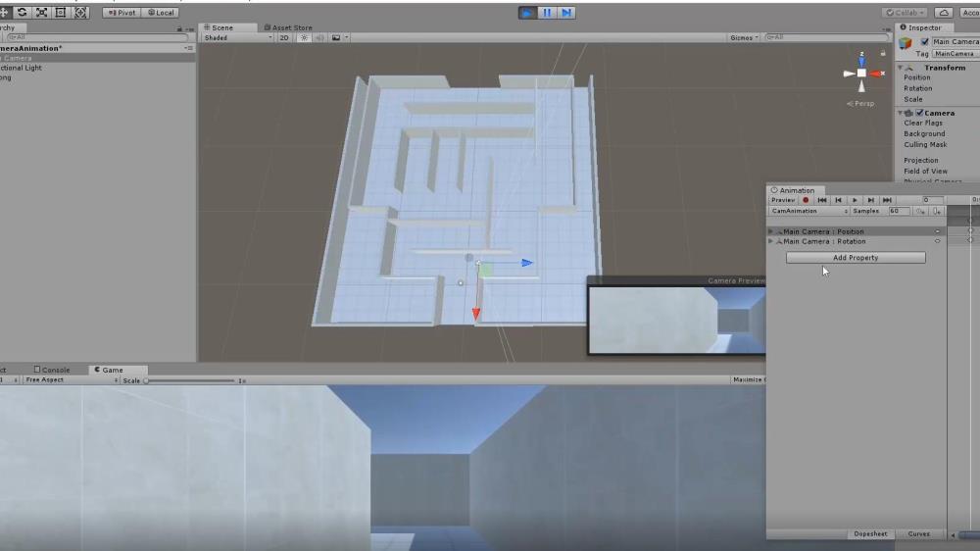Collapse the Camera component
980x551 pixels.
point(900,113)
